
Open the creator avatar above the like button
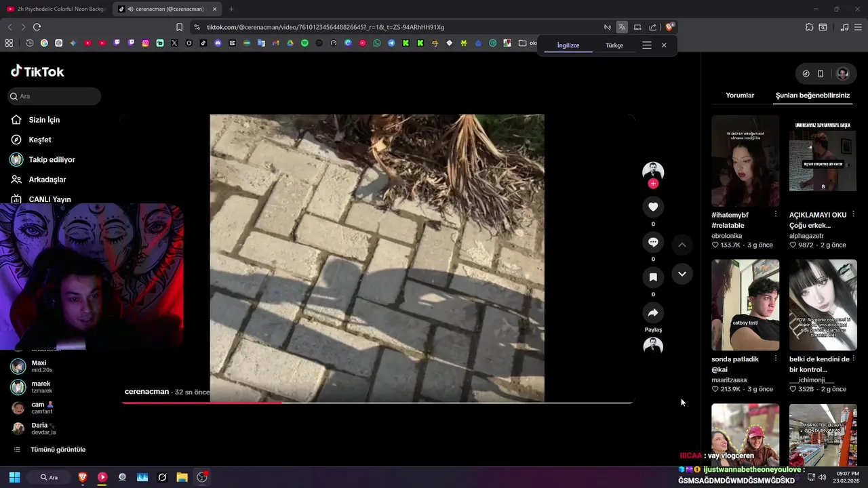point(653,171)
